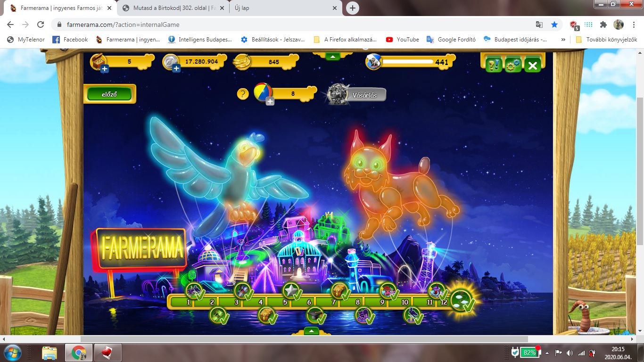The width and height of the screenshot is (644, 362).
Task: Open Intelligens Budapest bookmark
Action: [200, 40]
